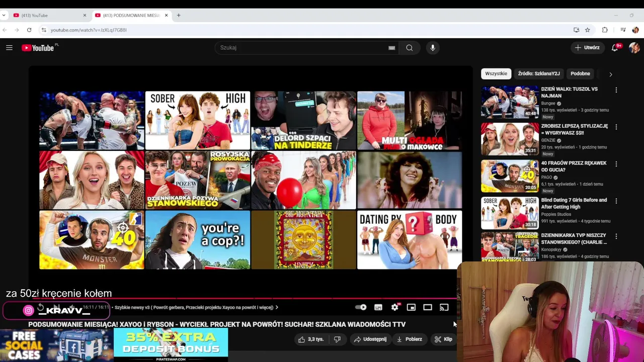Select the Podobne filter chip
The width and height of the screenshot is (644, 362).
(580, 73)
